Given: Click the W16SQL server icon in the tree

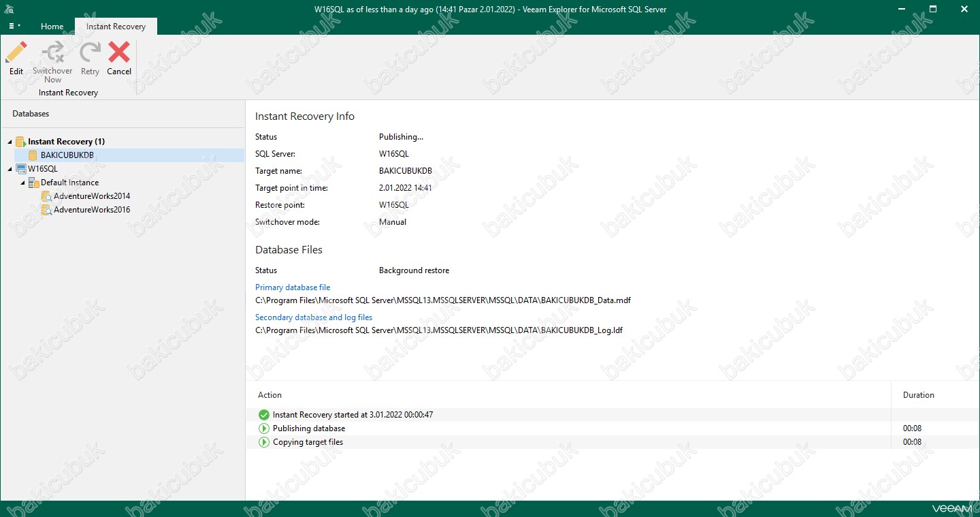Looking at the screenshot, I should 20,169.
